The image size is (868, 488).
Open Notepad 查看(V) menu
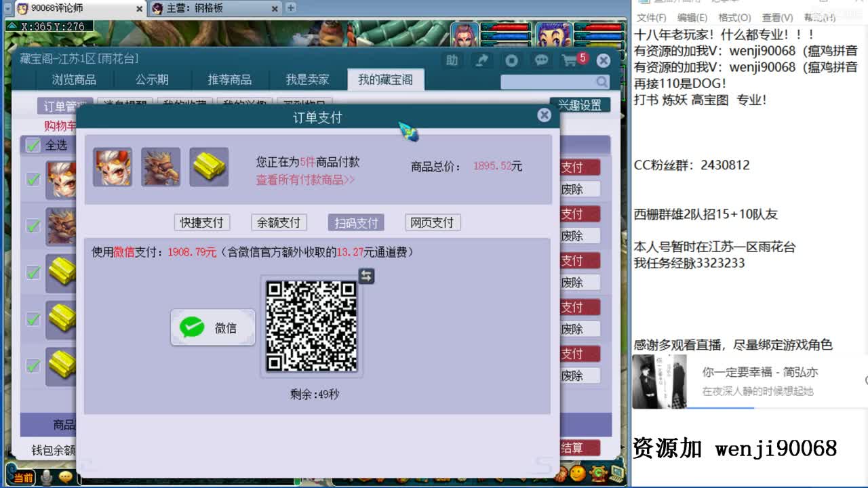point(777,18)
